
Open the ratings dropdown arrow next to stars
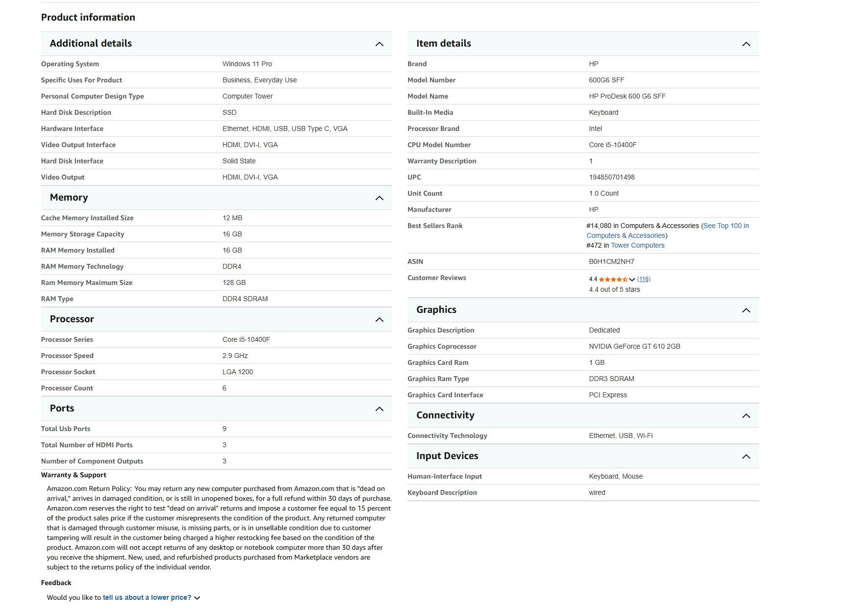(632, 280)
